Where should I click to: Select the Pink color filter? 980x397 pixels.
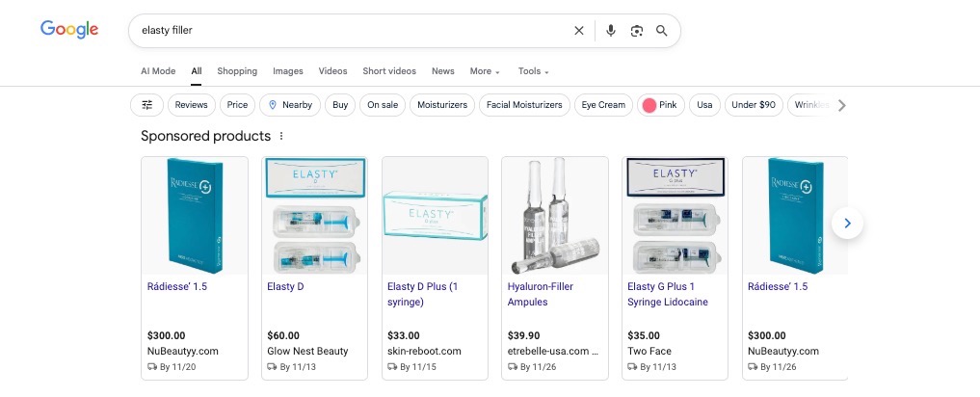661,105
